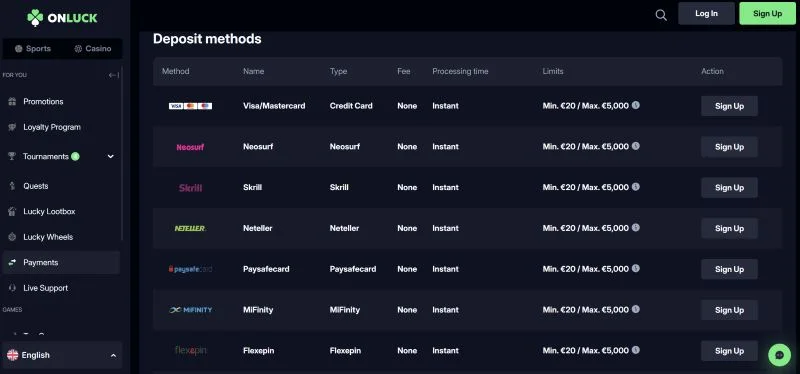Sign Up via the Neteller row

729,229
